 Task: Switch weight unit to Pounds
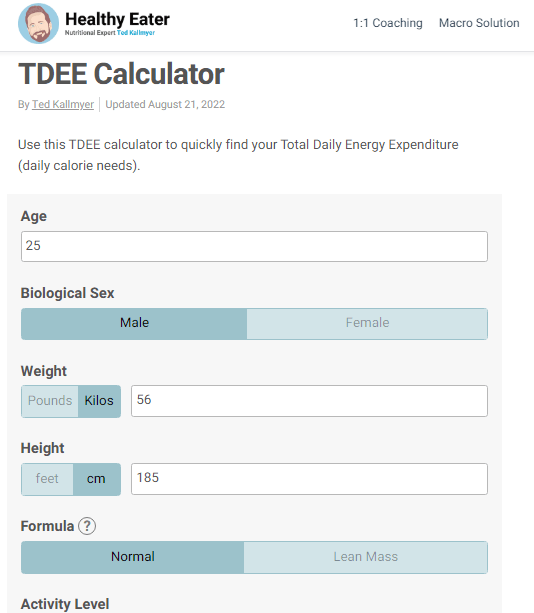click(x=50, y=401)
